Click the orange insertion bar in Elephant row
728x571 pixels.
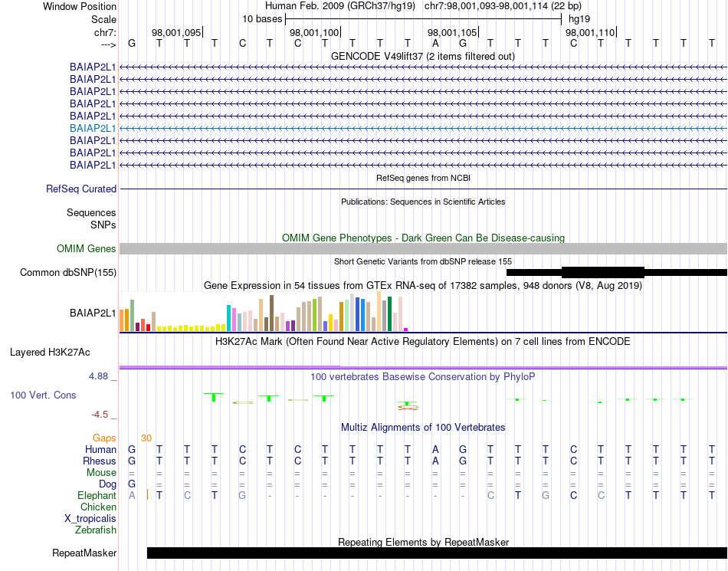[x=147, y=494]
